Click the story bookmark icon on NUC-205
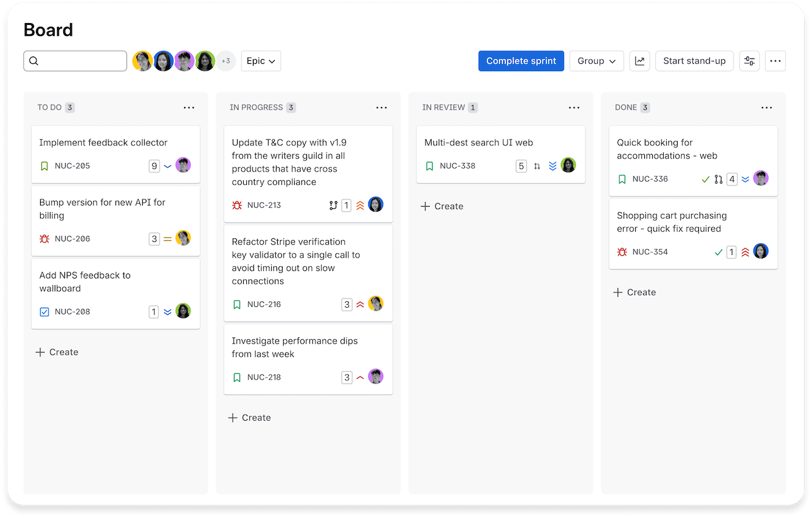The image size is (812, 518). pyautogui.click(x=44, y=166)
